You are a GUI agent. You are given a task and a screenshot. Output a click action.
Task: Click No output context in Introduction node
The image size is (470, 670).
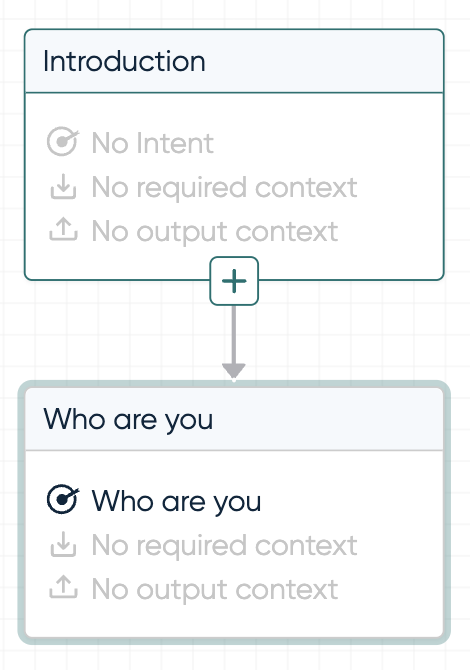pyautogui.click(x=215, y=232)
